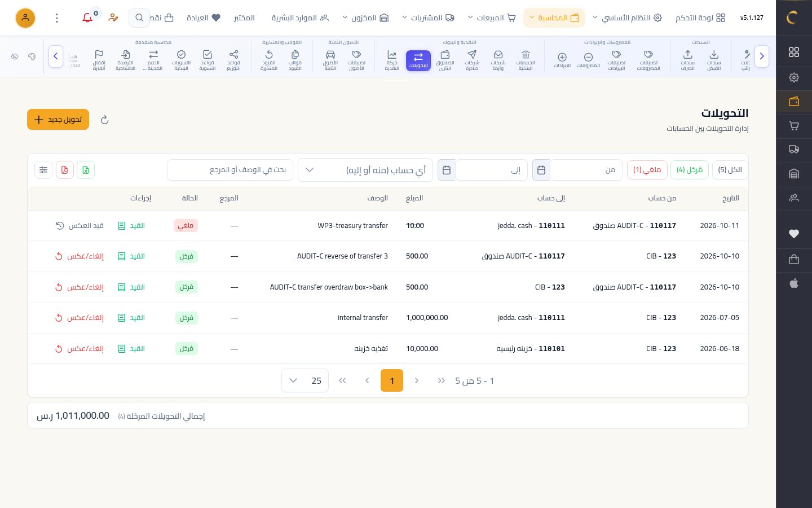Image resolution: width=812 pixels, height=508 pixels.
Task: Open the theme palette icon
Action: tap(32, 56)
